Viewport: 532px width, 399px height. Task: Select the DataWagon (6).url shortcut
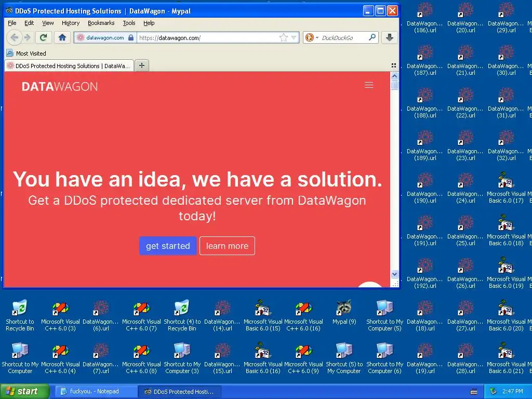point(101,315)
